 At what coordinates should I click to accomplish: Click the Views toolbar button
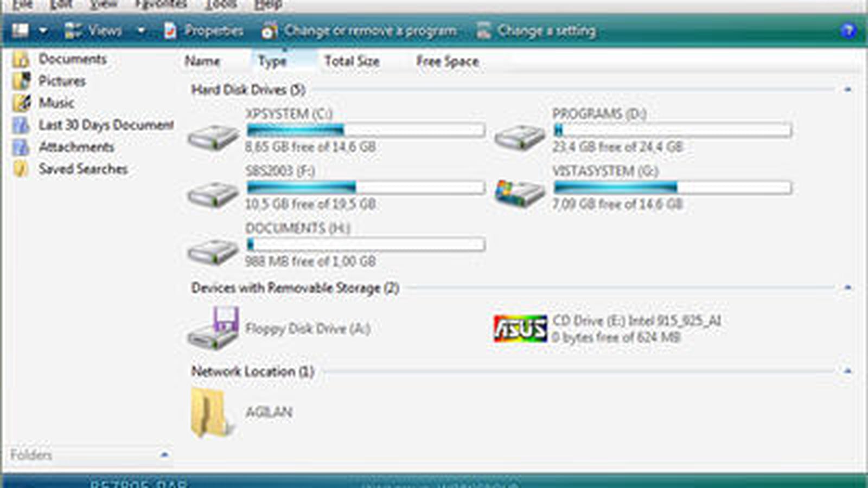pos(93,31)
